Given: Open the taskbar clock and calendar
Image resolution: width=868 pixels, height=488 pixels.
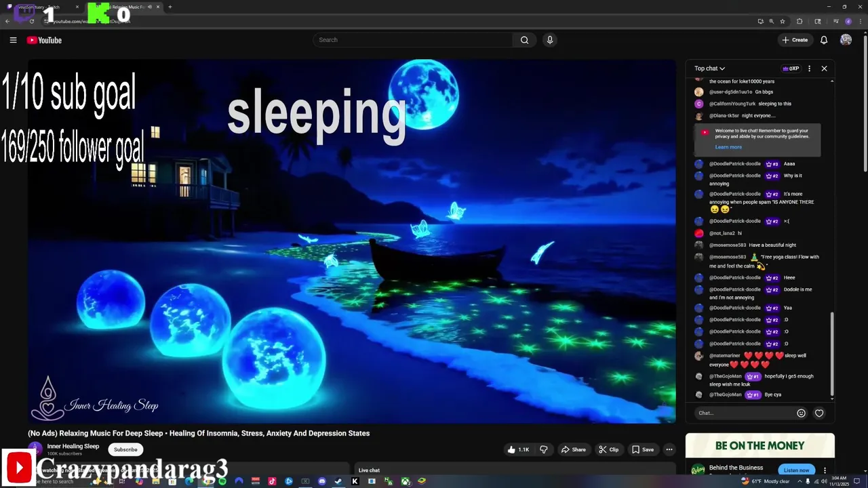Looking at the screenshot, I should (839, 481).
